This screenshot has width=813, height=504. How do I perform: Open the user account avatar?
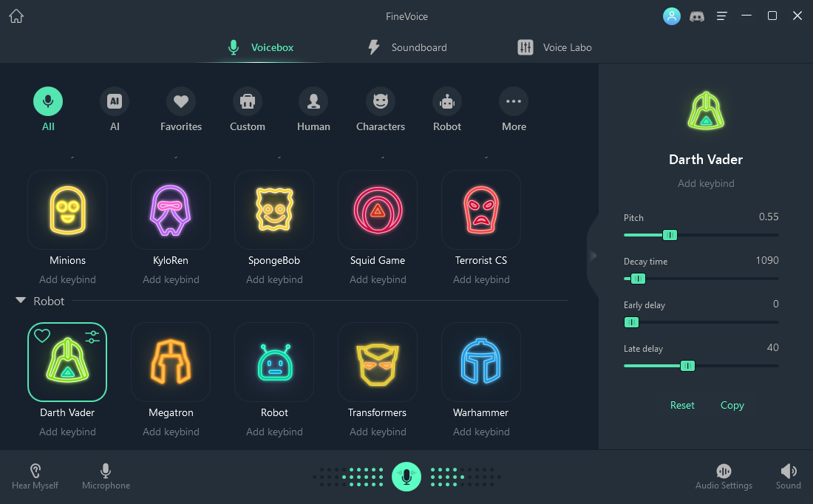pos(671,16)
